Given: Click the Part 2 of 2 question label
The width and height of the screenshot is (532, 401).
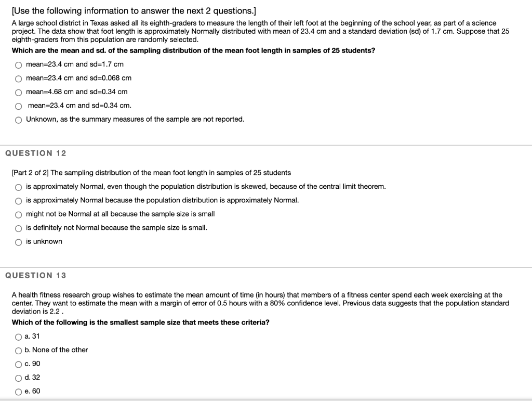Looking at the screenshot, I should click(151, 173).
